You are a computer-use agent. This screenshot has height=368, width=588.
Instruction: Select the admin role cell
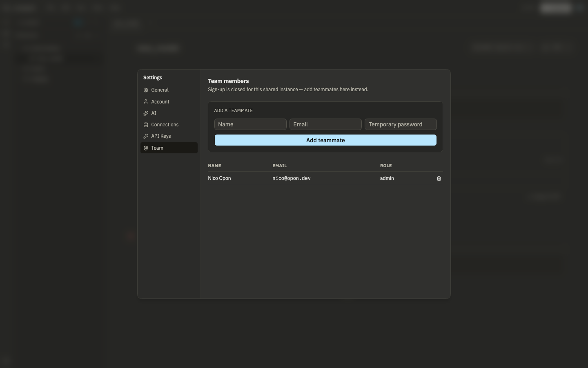(x=387, y=178)
